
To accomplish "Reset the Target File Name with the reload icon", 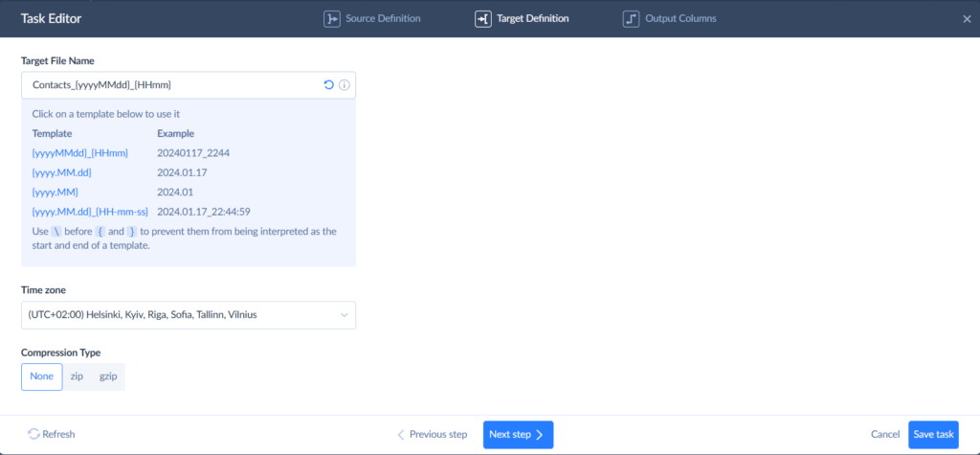I will click(329, 85).
